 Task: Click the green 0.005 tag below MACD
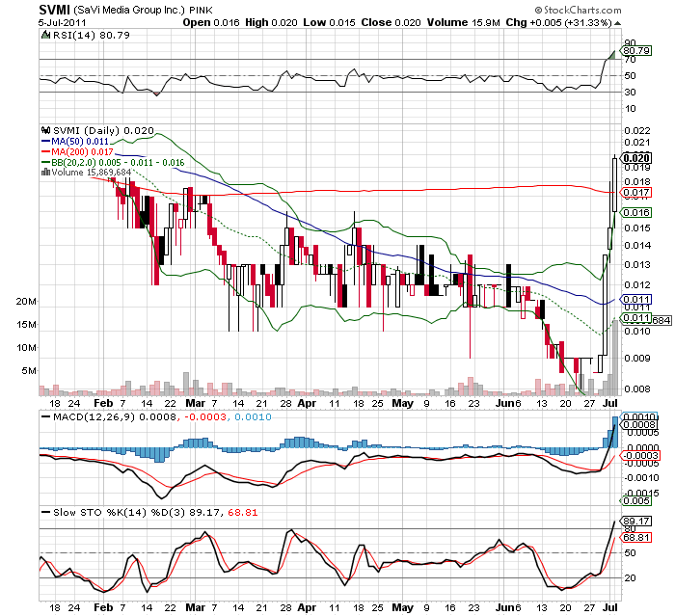coord(636,500)
